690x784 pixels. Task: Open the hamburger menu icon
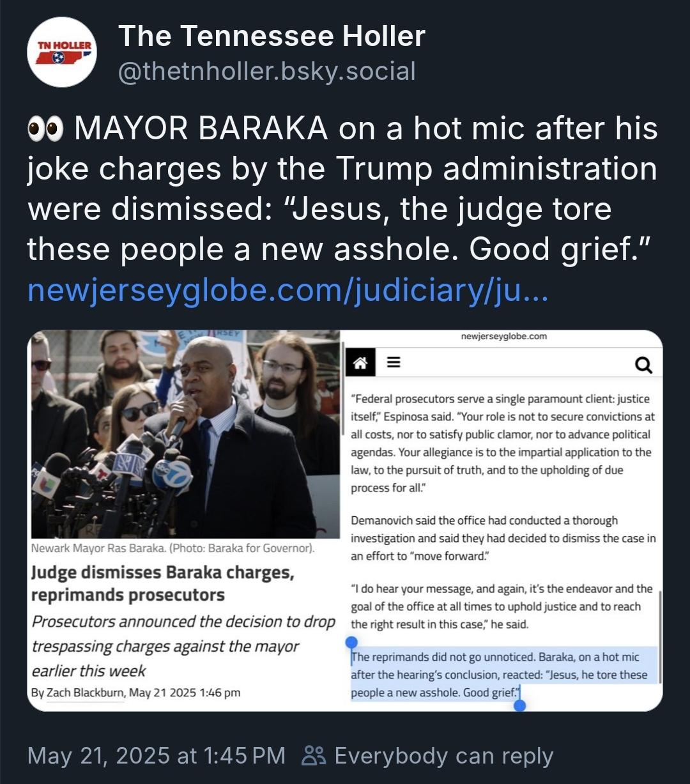[394, 363]
